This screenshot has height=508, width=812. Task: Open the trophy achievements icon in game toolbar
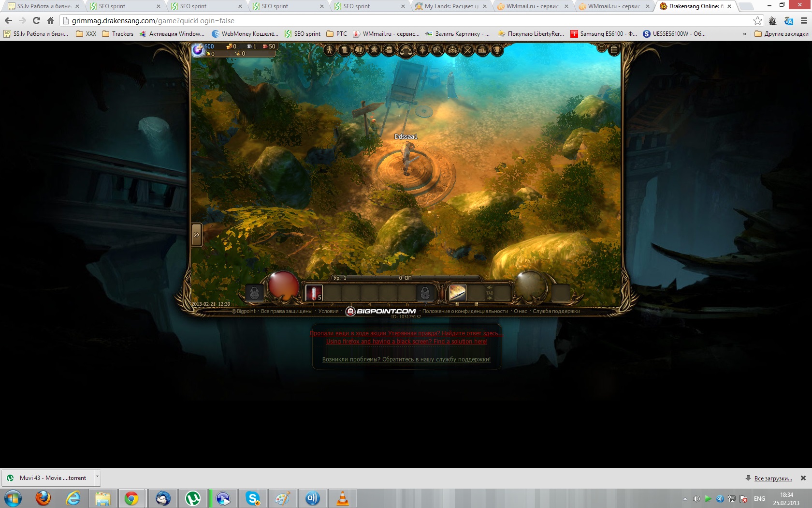click(497, 50)
